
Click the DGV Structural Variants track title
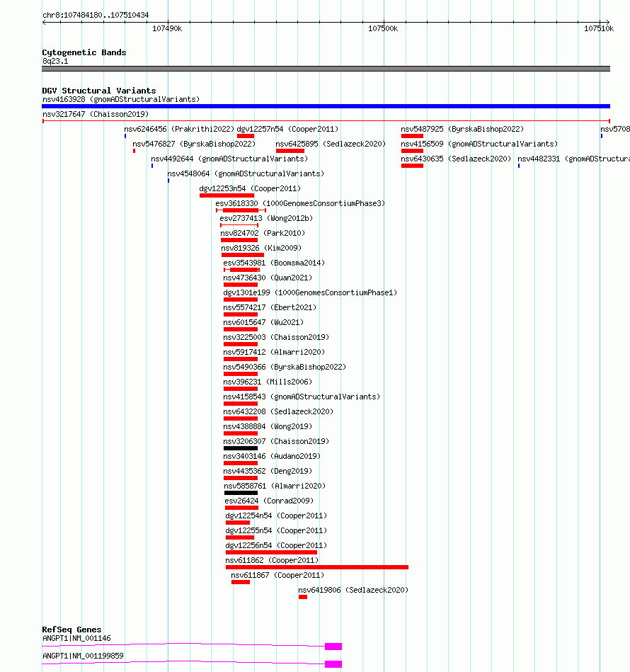pyautogui.click(x=99, y=91)
